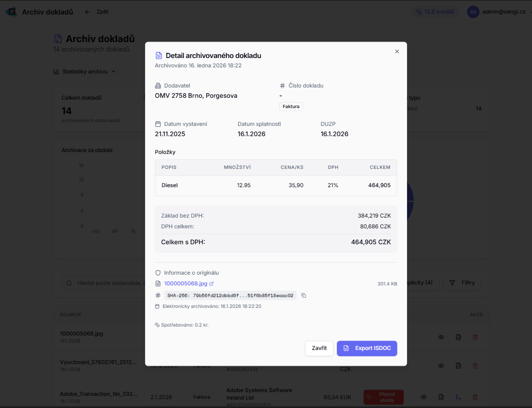Viewport: 532px width, 408px height.
Task: Open the admin@sengi.cz account dropdown
Action: [498, 12]
